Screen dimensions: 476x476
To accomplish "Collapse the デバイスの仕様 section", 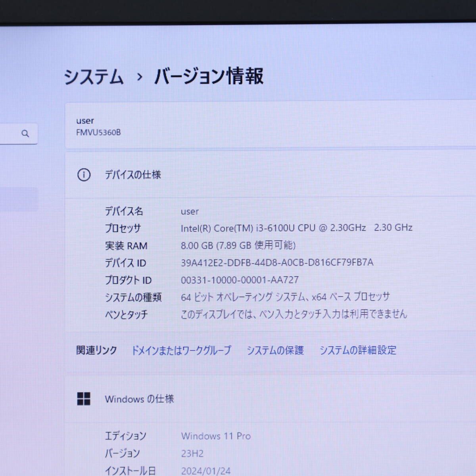I will (x=134, y=175).
